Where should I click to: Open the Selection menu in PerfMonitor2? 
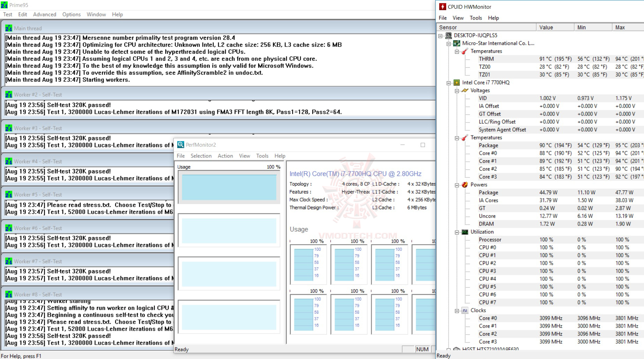[x=201, y=156]
